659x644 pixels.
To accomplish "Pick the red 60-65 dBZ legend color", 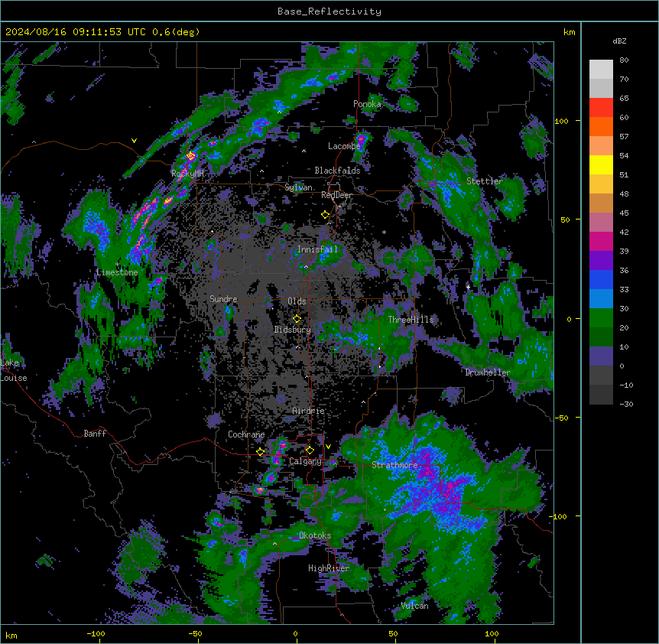I will 601,107.
